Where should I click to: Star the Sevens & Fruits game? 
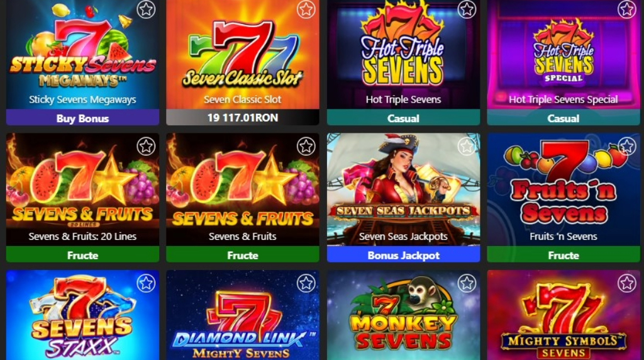(x=306, y=146)
